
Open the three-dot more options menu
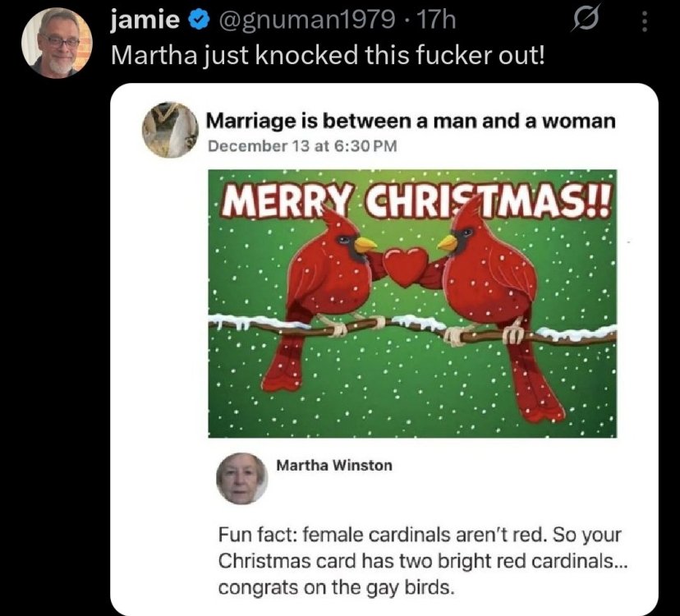645,20
